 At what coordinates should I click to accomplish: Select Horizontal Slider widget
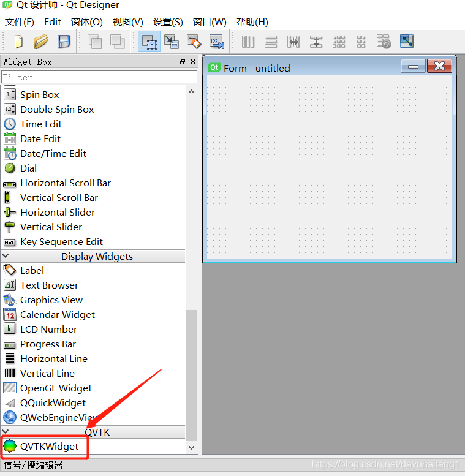[x=93, y=213]
